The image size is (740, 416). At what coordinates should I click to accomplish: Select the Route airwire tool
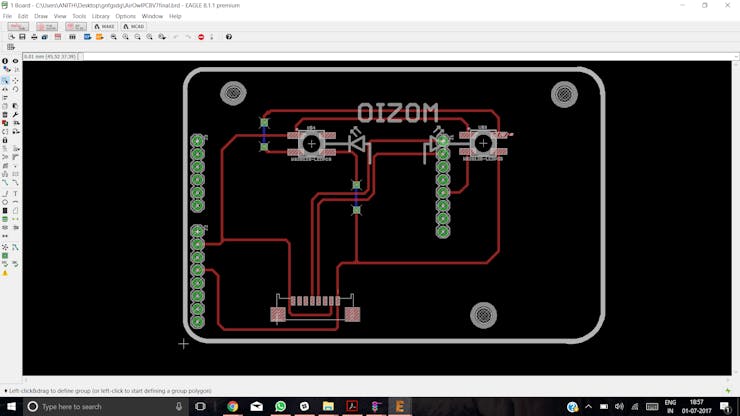coord(5,183)
